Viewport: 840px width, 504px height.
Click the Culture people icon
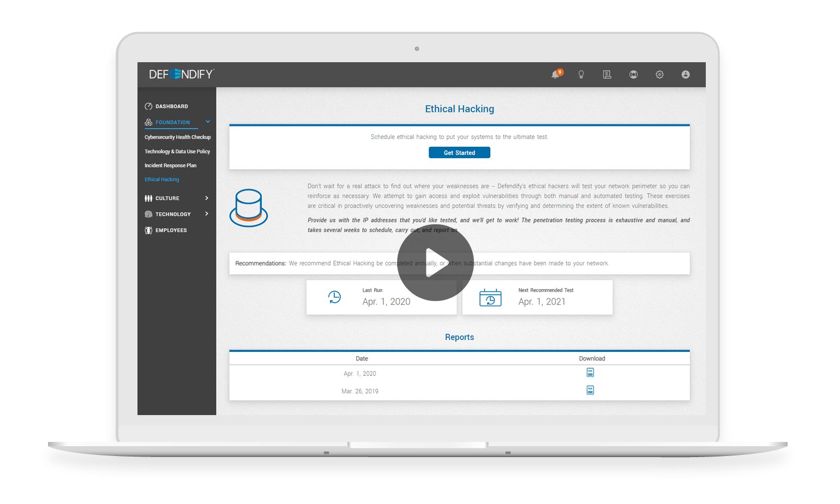pyautogui.click(x=148, y=198)
